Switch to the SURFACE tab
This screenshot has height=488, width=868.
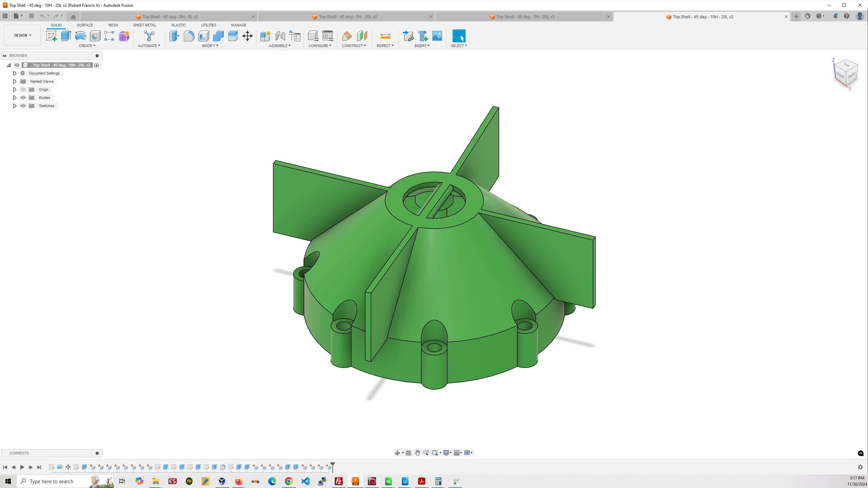point(85,25)
